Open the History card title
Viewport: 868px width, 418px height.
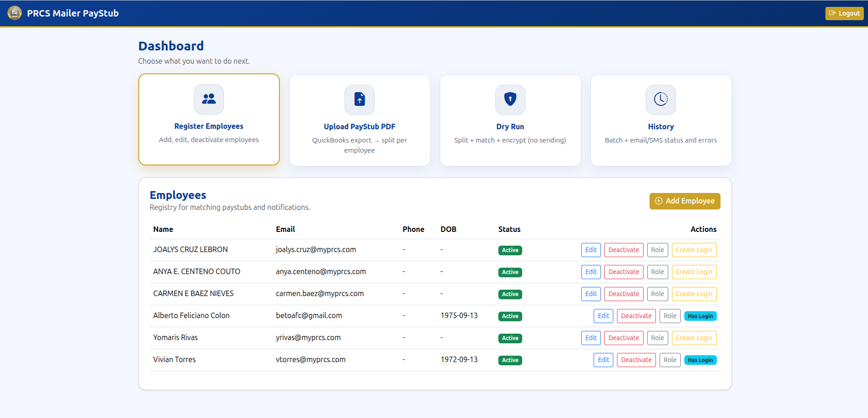click(661, 126)
